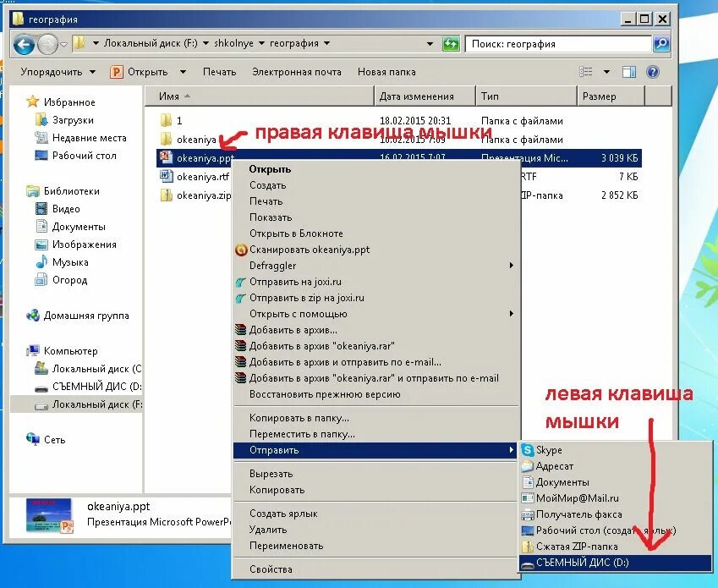Click the Адресат mail recipient icon

click(528, 465)
